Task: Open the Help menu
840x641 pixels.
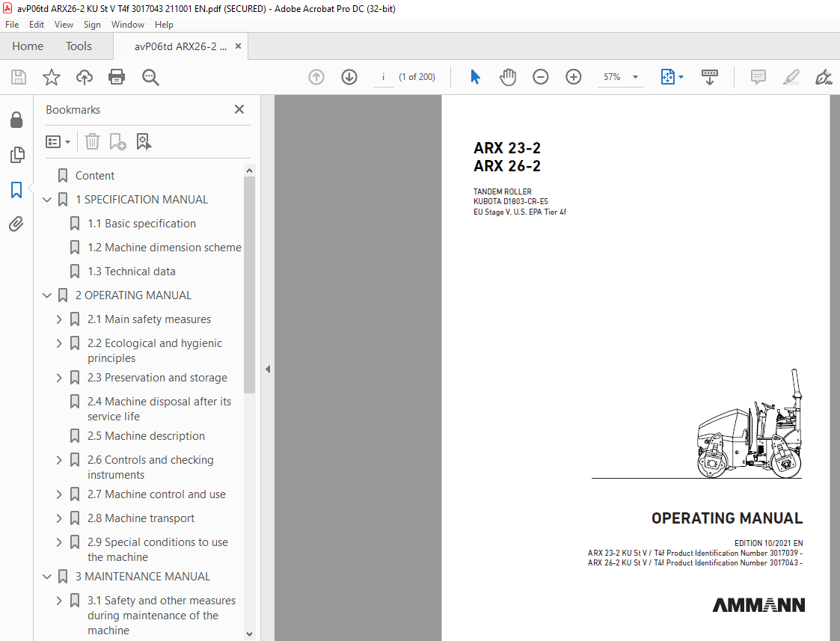Action: (x=164, y=25)
